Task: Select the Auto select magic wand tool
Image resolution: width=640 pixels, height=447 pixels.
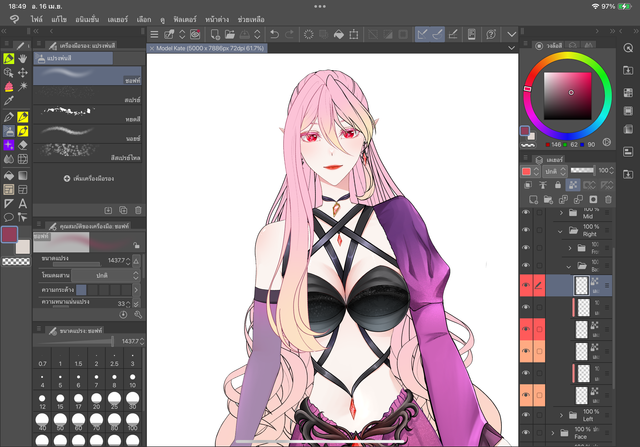Action: click(x=23, y=86)
